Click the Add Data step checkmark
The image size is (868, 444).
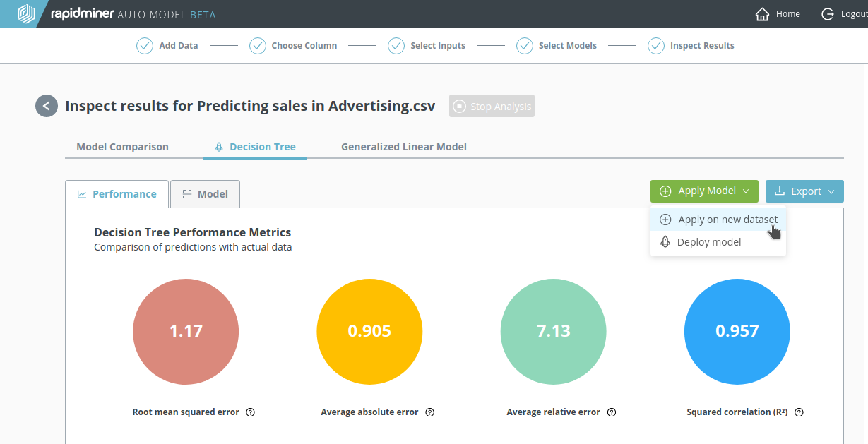tap(145, 46)
